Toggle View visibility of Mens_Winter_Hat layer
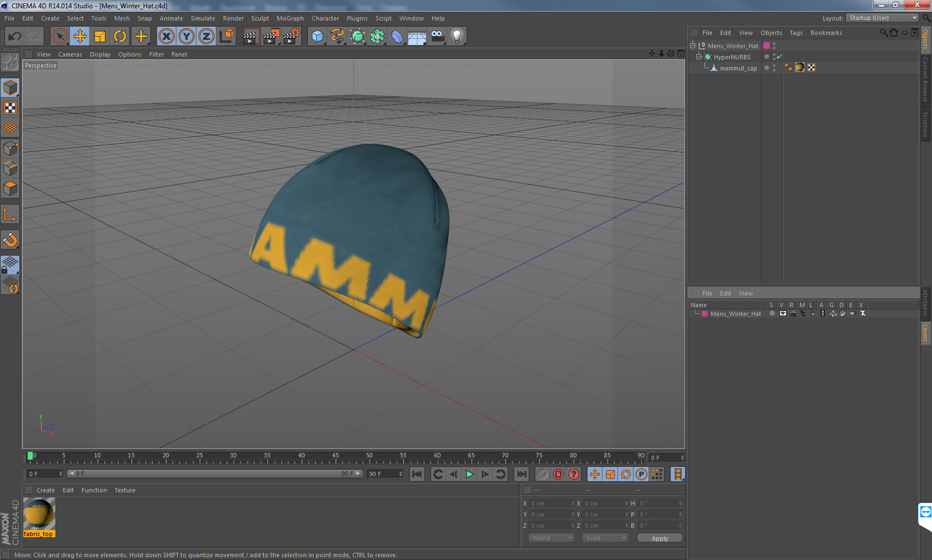The width and height of the screenshot is (932, 560). coord(783,313)
